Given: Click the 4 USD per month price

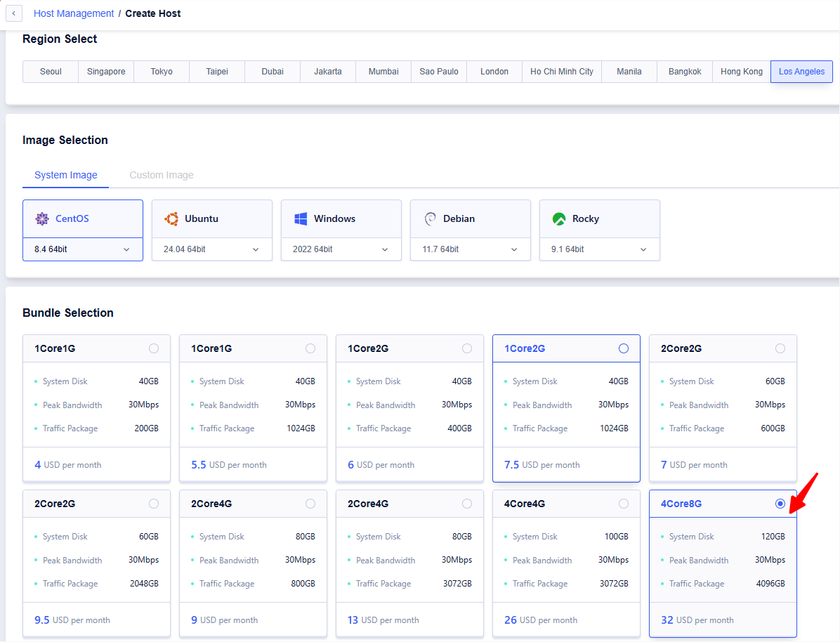Looking at the screenshot, I should pyautogui.click(x=67, y=464).
